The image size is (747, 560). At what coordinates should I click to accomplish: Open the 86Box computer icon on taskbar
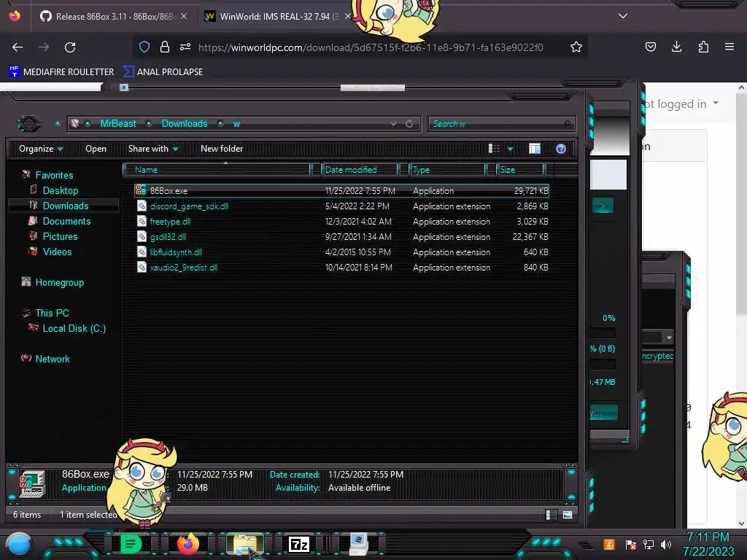point(359,544)
